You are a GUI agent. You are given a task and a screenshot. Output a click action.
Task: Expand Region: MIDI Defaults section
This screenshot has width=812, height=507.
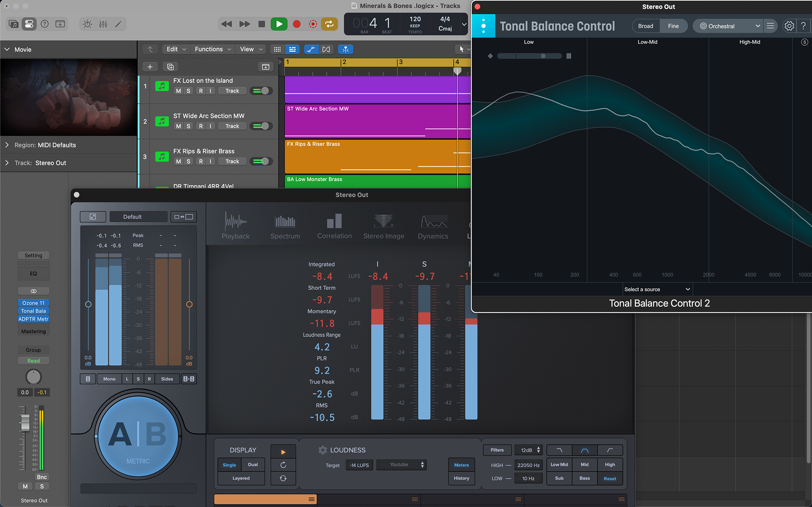pos(7,145)
